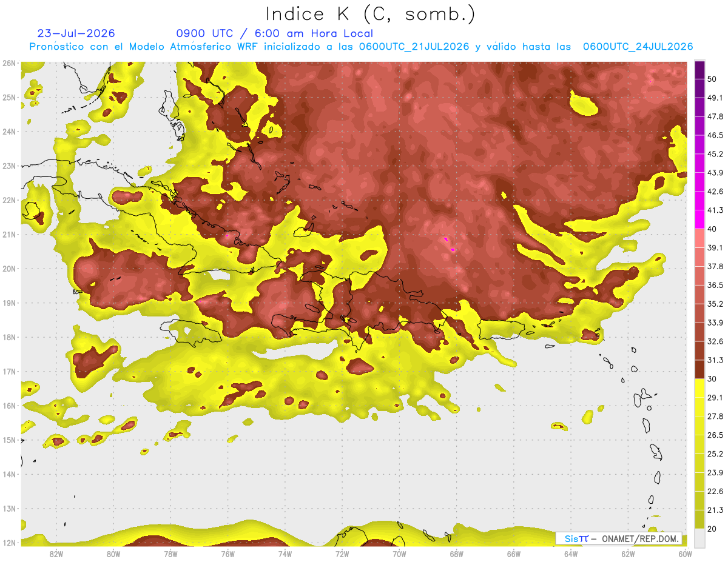
Task: Click the colorbar value "47.8"
Action: (x=715, y=116)
